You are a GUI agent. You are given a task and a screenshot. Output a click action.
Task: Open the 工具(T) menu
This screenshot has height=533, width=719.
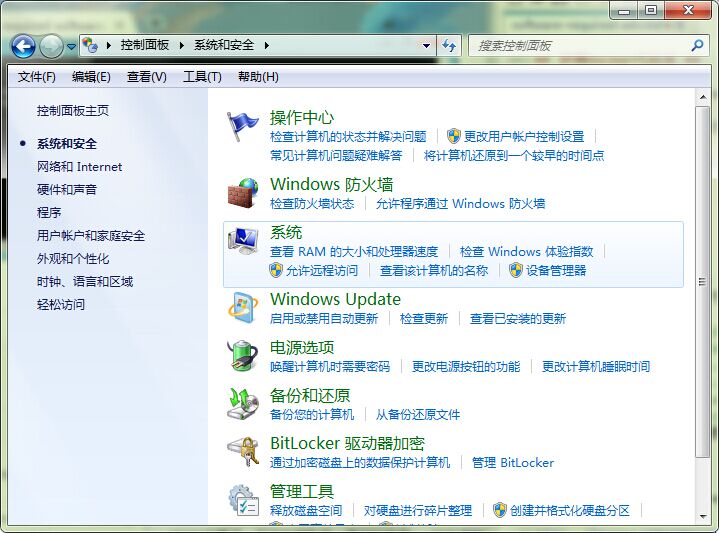[202, 77]
